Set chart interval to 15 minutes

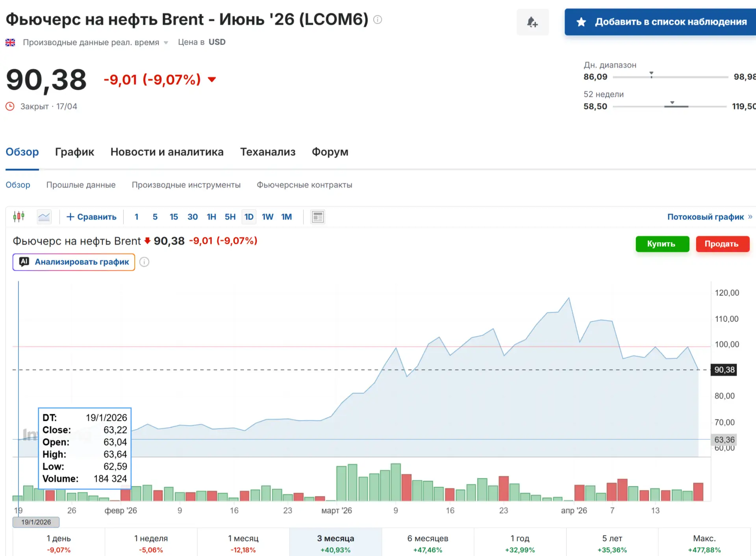(x=174, y=217)
